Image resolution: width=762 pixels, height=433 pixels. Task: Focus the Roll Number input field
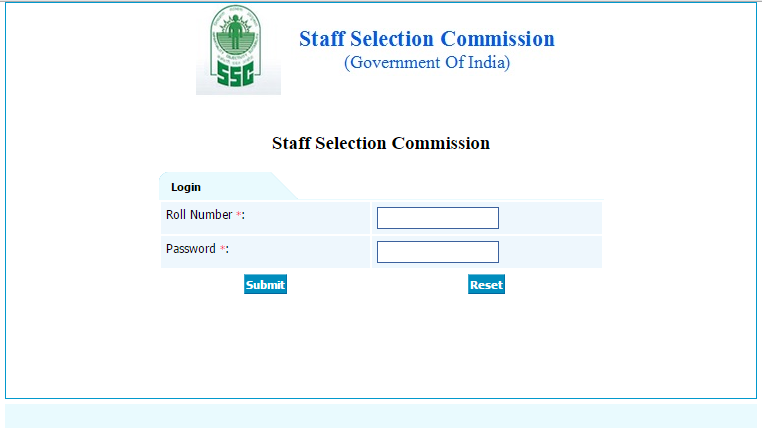(438, 218)
